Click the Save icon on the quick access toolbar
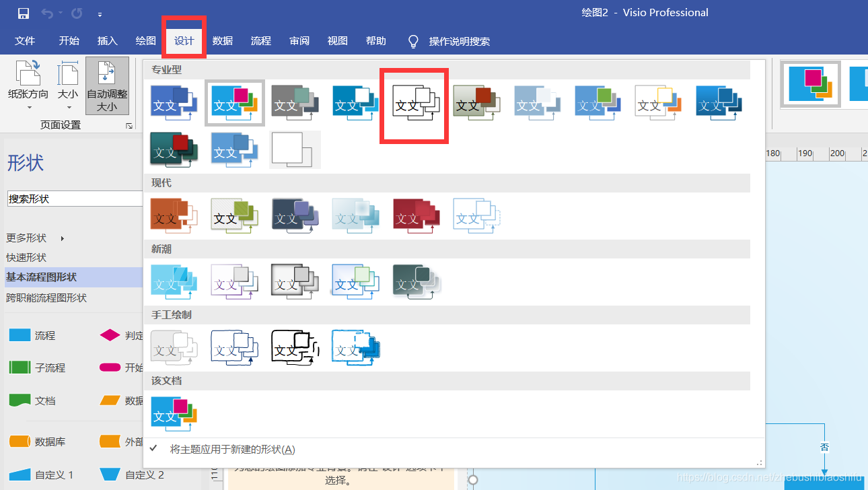Image resolution: width=868 pixels, height=490 pixels. point(24,12)
